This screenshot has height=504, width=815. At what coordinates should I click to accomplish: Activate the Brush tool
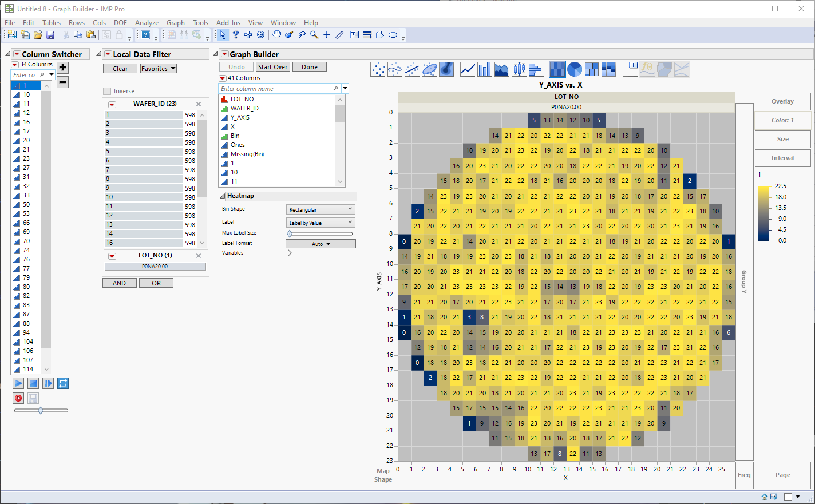(x=289, y=34)
